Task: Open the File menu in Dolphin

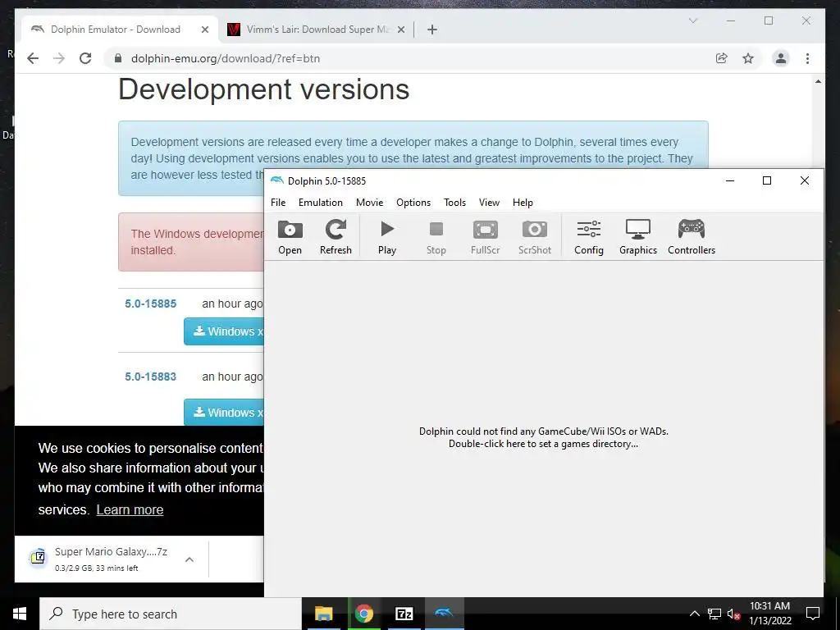Action: [278, 203]
